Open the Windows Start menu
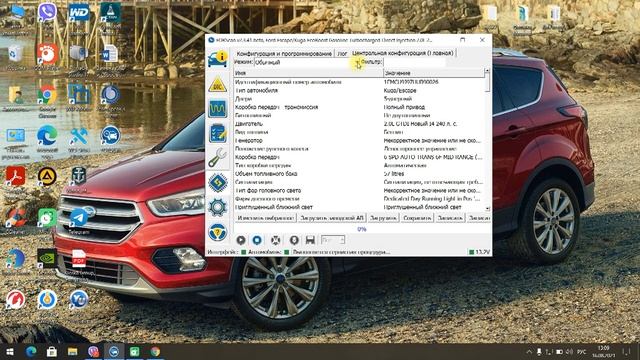The width and height of the screenshot is (640, 360). tap(10, 351)
